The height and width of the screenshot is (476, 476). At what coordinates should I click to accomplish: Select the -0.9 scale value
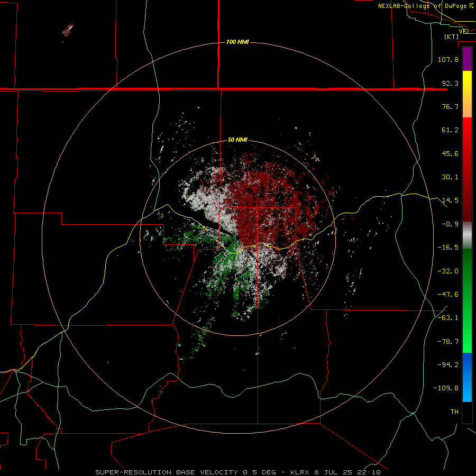click(450, 224)
